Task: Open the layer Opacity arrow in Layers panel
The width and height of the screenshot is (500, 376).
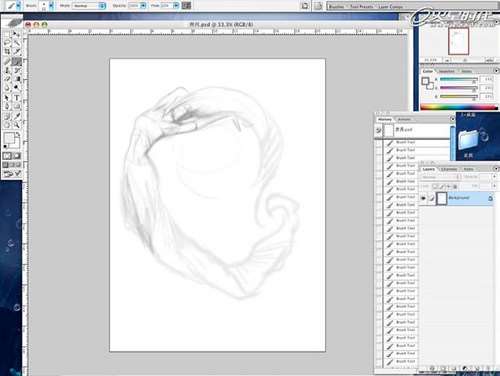Action: (x=494, y=177)
